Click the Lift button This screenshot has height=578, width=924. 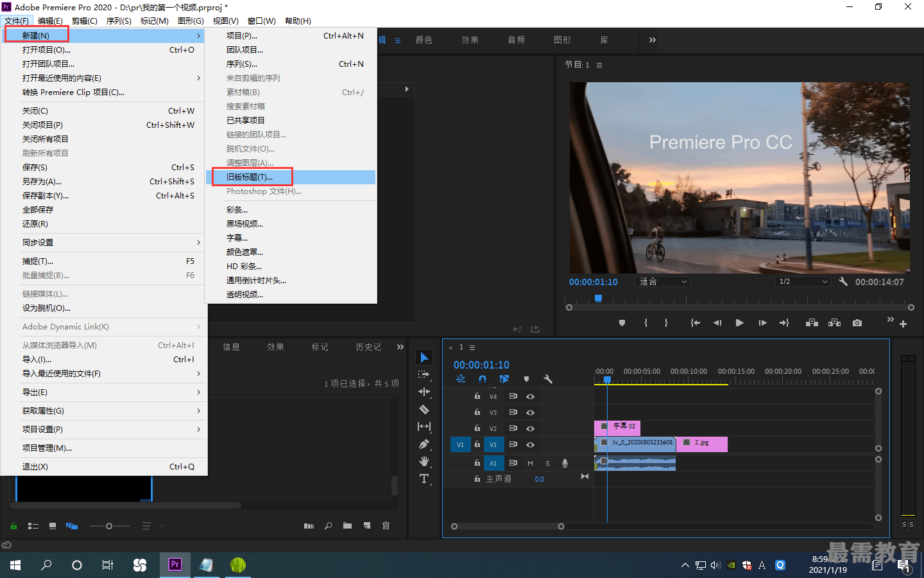pos(812,323)
